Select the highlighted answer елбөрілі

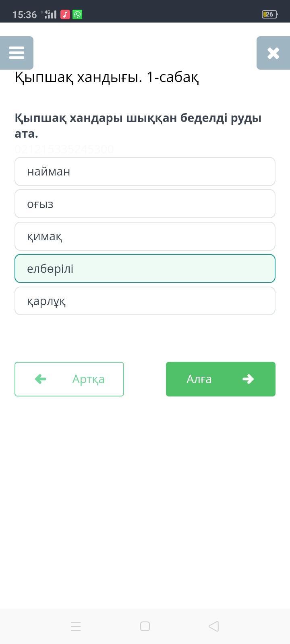click(145, 268)
